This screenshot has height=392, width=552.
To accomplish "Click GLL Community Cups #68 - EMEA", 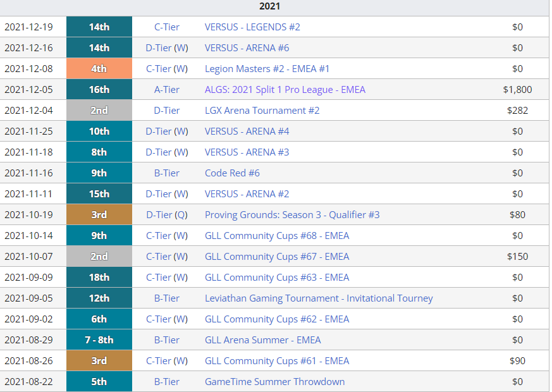I will (277, 236).
